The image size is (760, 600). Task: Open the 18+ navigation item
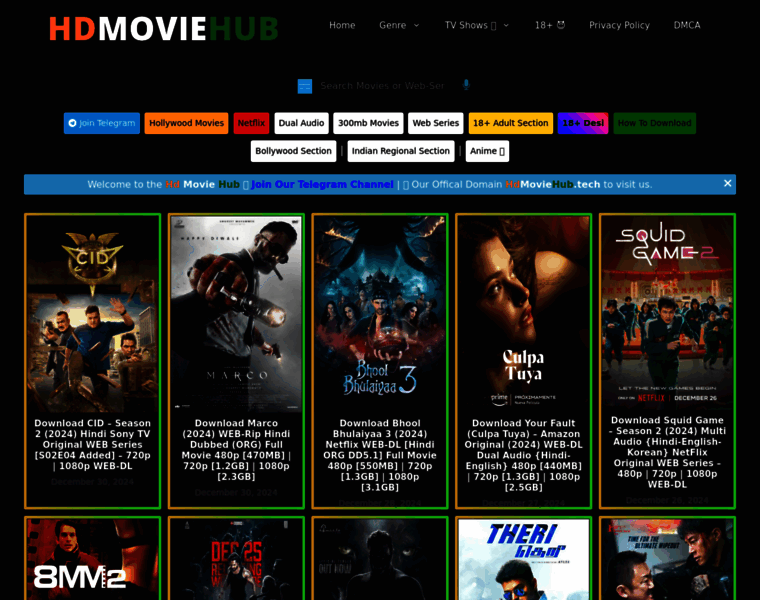point(550,25)
